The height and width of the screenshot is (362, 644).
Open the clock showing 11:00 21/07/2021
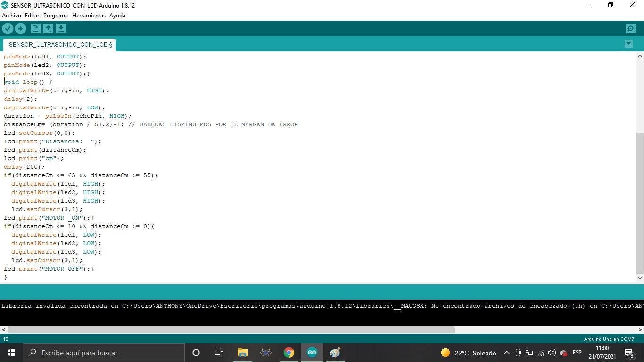pyautogui.click(x=602, y=353)
